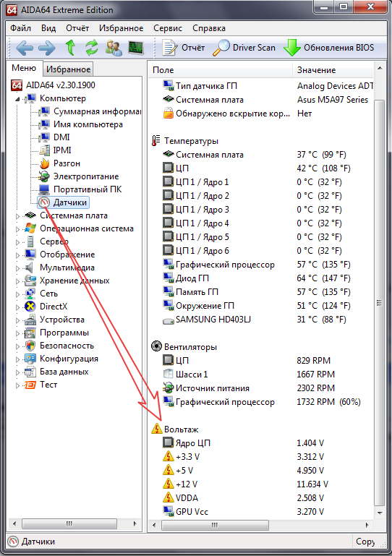Expand the DirectX tree node
This screenshot has height=556, width=392.
(x=18, y=307)
